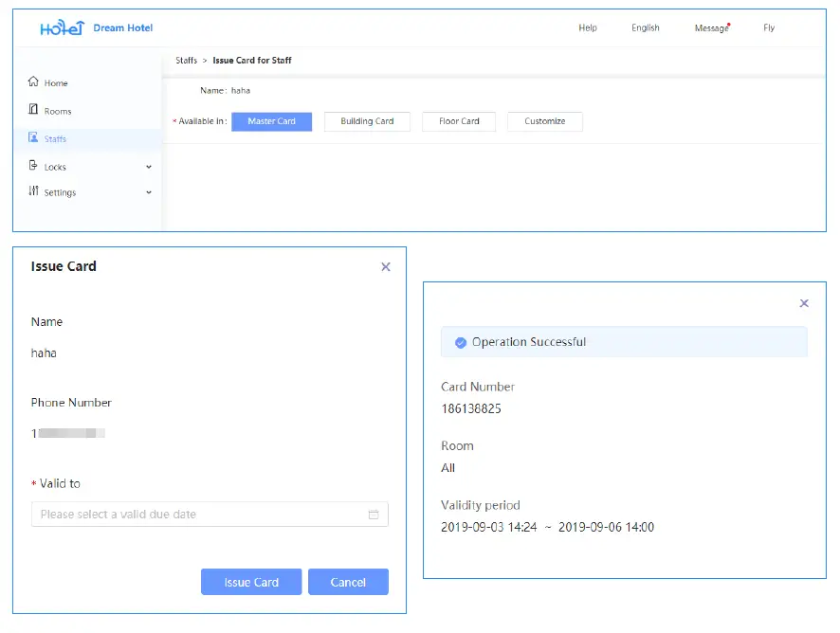Click the Dream Hotel title text

point(122,27)
